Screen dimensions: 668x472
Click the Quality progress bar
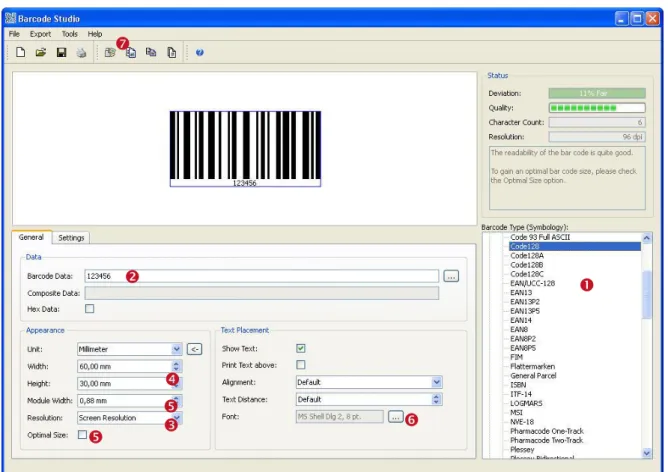(x=597, y=108)
